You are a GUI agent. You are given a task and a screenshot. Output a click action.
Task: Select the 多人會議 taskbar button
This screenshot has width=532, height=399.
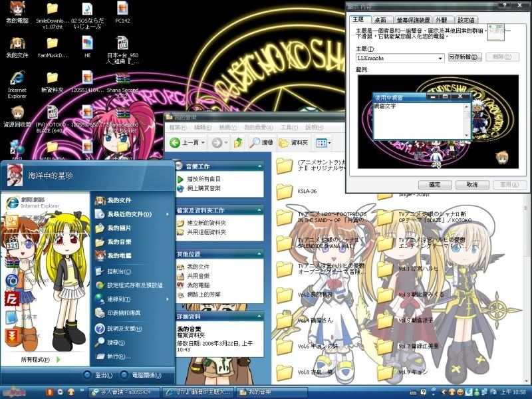coord(124,392)
